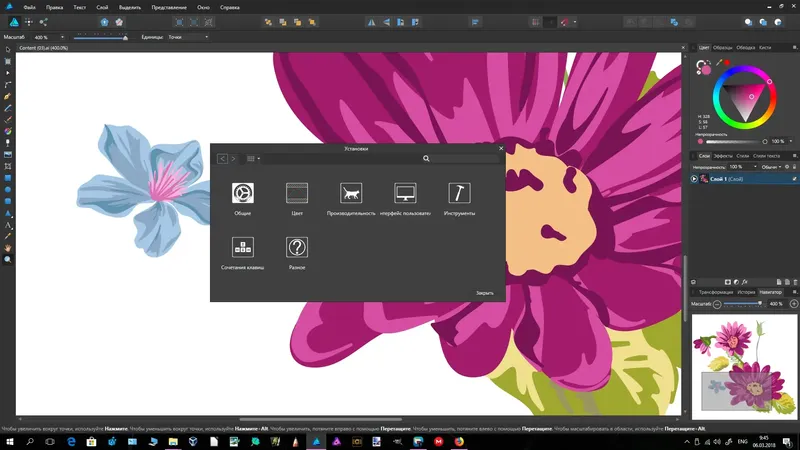Switch to the Export persona
This screenshot has width=800, height=450.
[43, 22]
